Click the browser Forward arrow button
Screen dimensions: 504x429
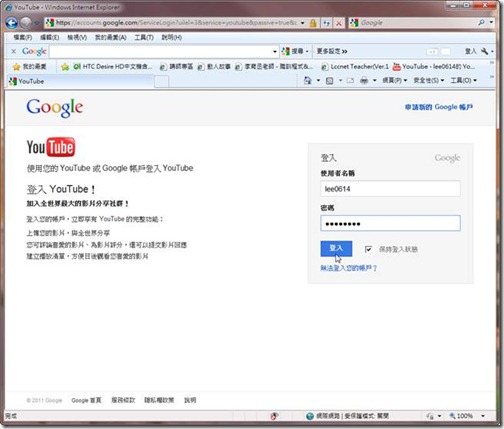point(26,23)
